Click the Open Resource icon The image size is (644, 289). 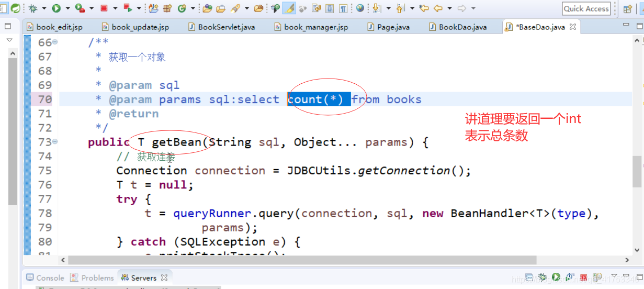click(x=258, y=8)
